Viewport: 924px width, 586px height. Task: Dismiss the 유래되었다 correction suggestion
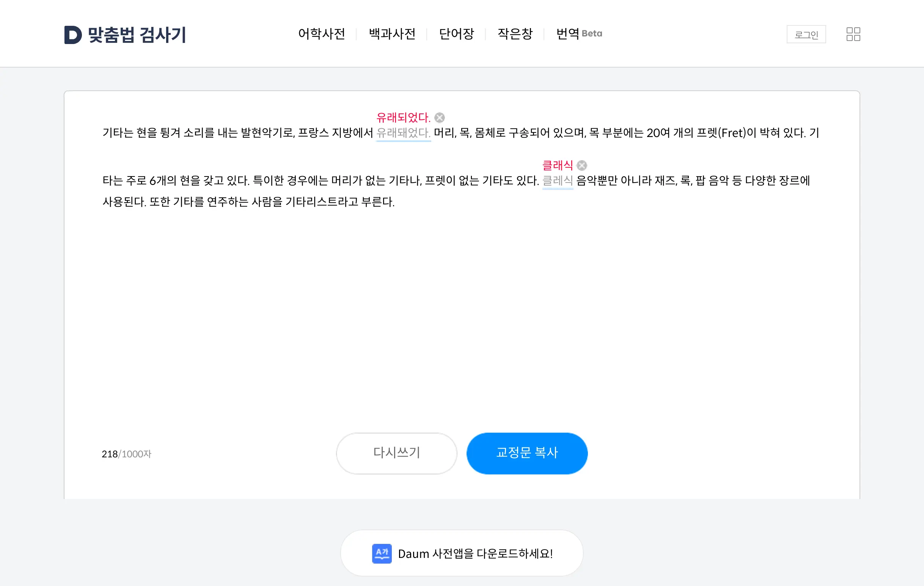[440, 118]
